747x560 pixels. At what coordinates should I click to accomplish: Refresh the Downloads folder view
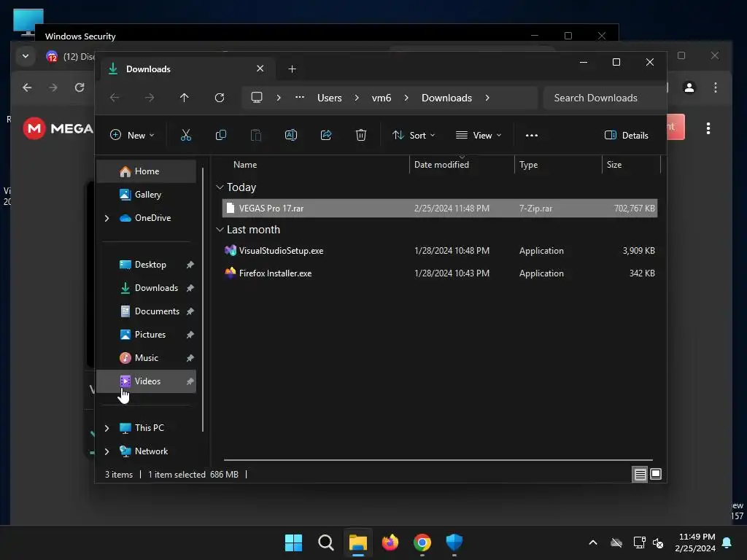click(220, 98)
